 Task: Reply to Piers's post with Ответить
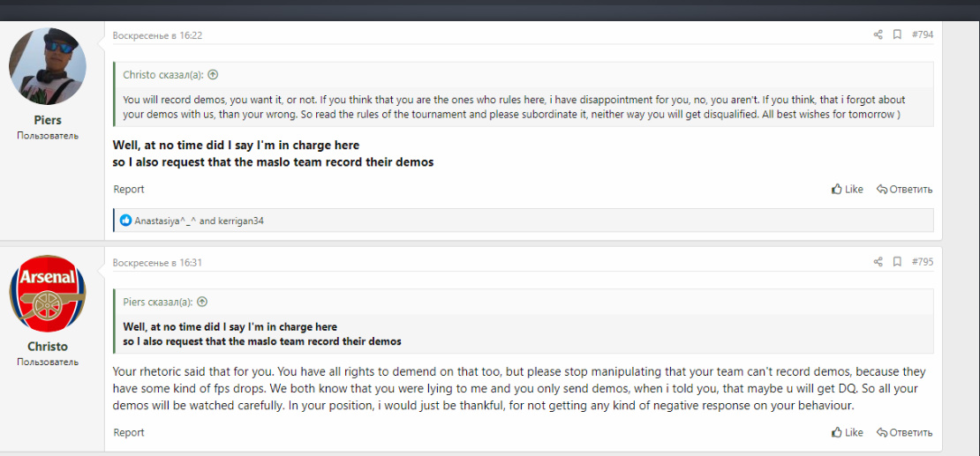click(904, 189)
